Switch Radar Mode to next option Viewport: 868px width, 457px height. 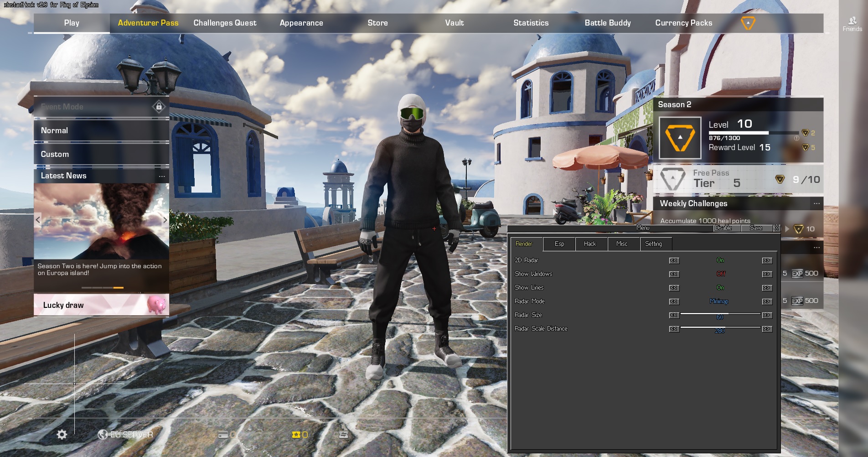point(767,301)
